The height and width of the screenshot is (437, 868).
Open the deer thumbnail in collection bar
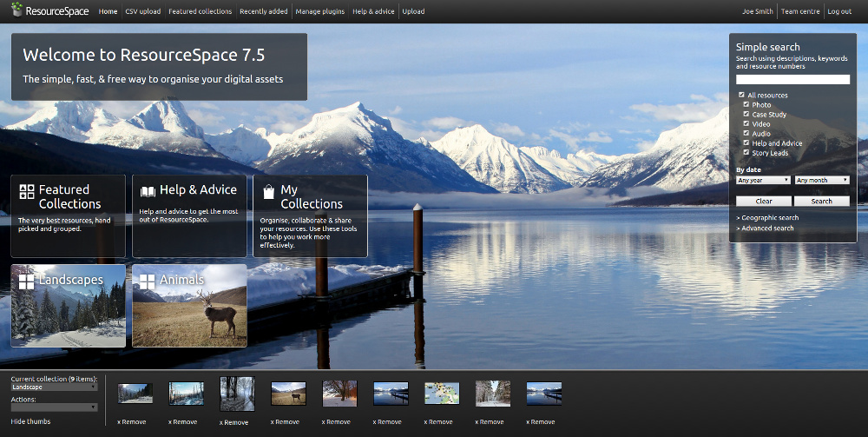[288, 394]
